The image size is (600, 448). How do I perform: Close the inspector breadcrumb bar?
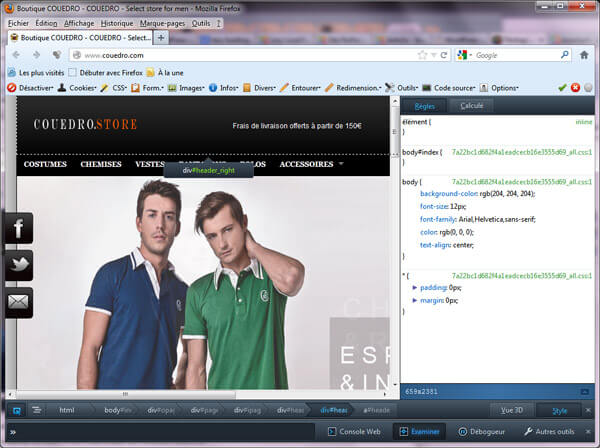pos(588,411)
